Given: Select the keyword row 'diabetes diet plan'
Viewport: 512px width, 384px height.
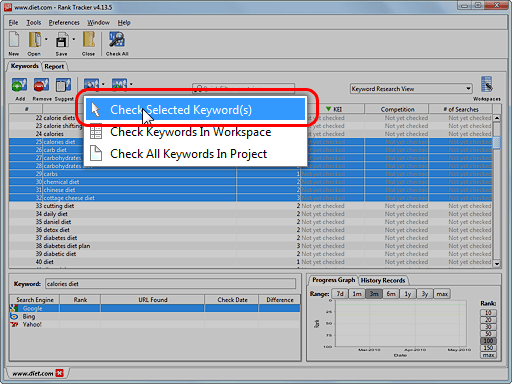Looking at the screenshot, I should tap(251, 246).
